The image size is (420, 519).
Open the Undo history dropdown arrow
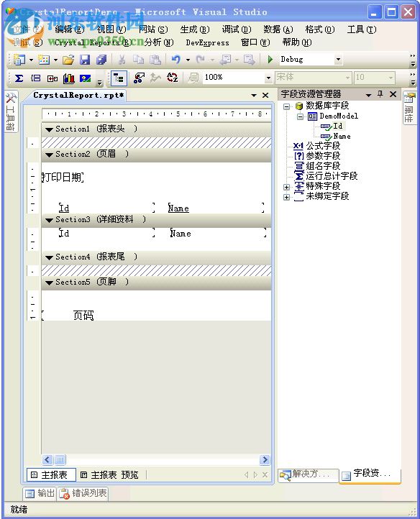(188, 60)
